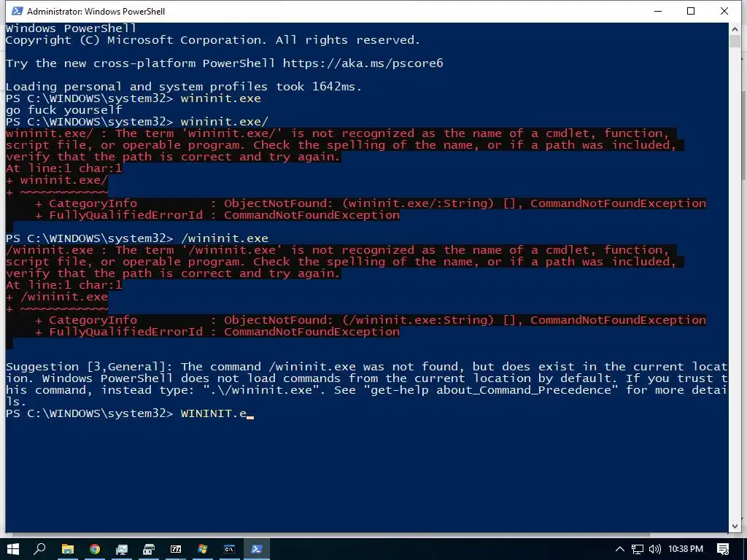Screen dimensions: 747x560
Task: Click the https://aka.ms/pscore6 URL text
Action: 363,63
